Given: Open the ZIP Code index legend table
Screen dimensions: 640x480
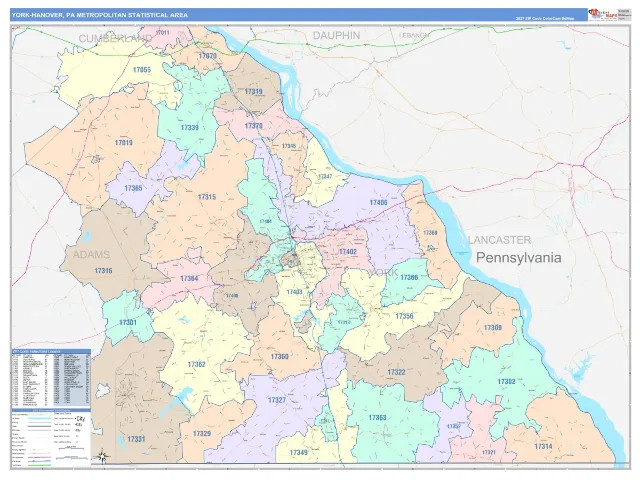Looking at the screenshot, I should [x=51, y=378].
